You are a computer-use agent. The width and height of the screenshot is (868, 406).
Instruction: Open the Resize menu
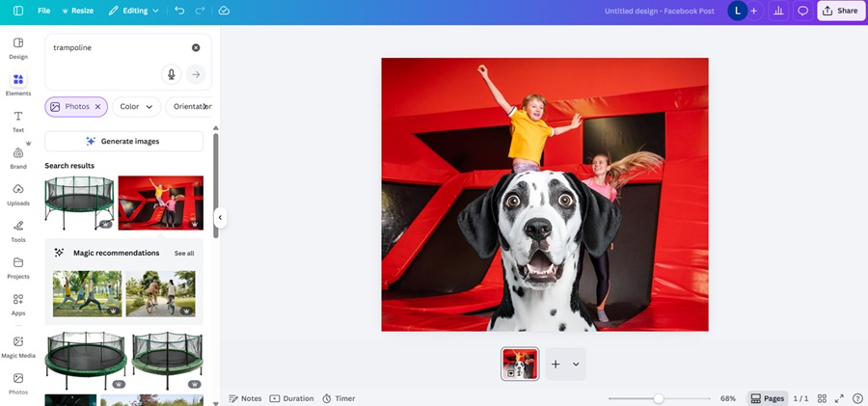pyautogui.click(x=77, y=11)
